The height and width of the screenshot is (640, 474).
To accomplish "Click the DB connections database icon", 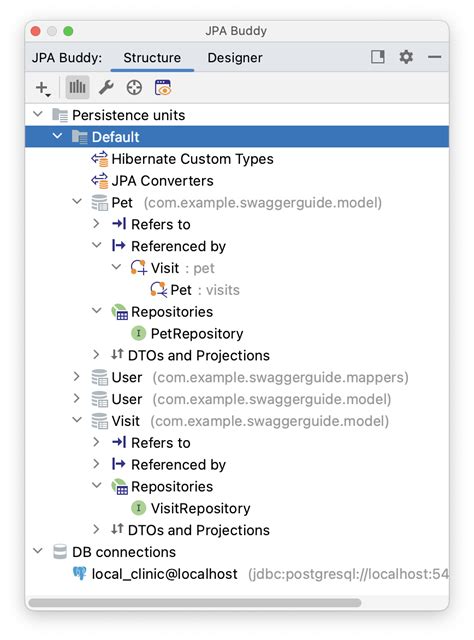I will point(60,552).
